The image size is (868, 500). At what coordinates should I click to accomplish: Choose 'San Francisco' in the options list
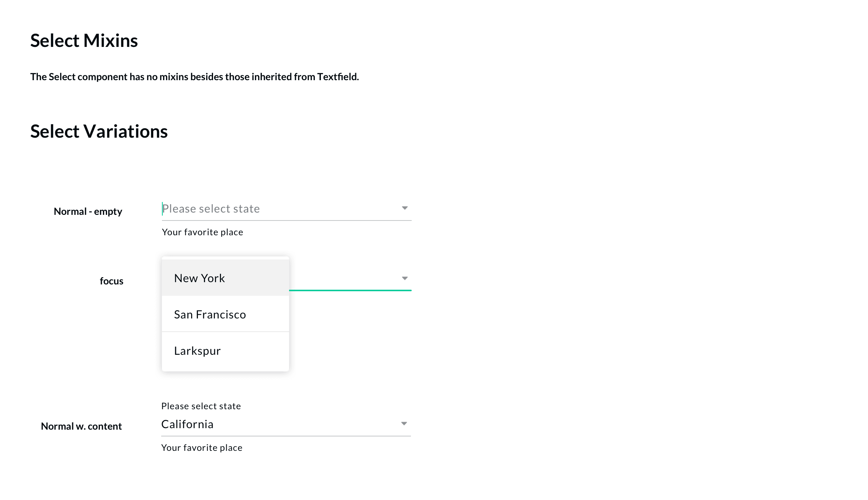click(210, 314)
